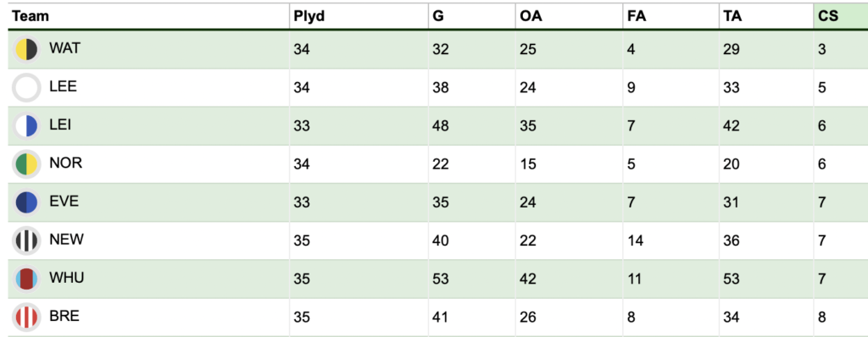Screen dimensions: 868x337
Task: Select the WHU team name
Action: point(67,278)
